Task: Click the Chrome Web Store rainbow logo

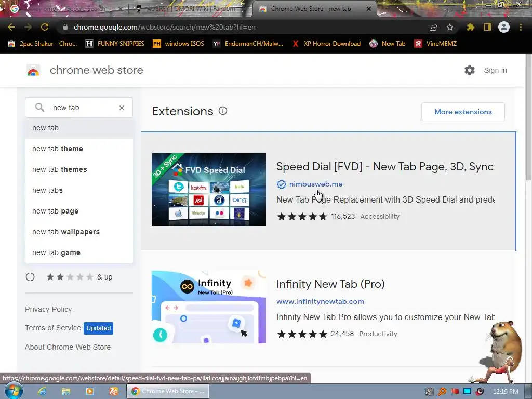Action: pyautogui.click(x=33, y=70)
